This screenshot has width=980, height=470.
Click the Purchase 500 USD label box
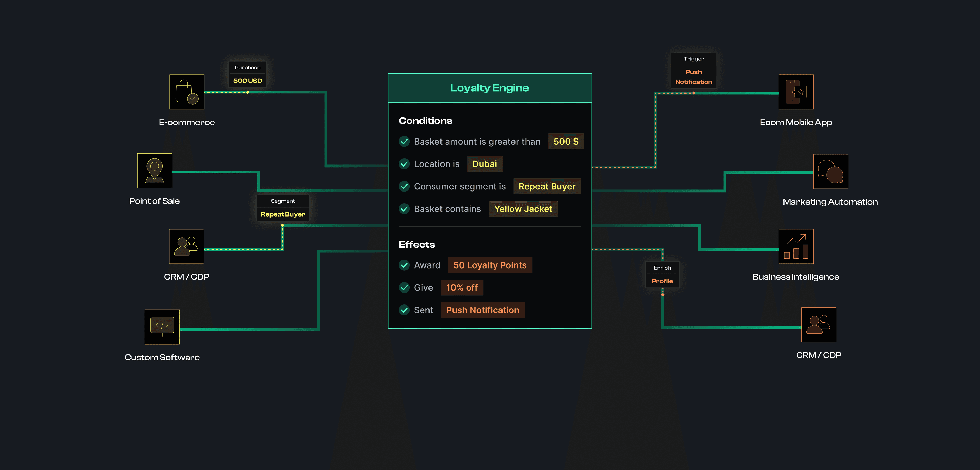tap(247, 74)
